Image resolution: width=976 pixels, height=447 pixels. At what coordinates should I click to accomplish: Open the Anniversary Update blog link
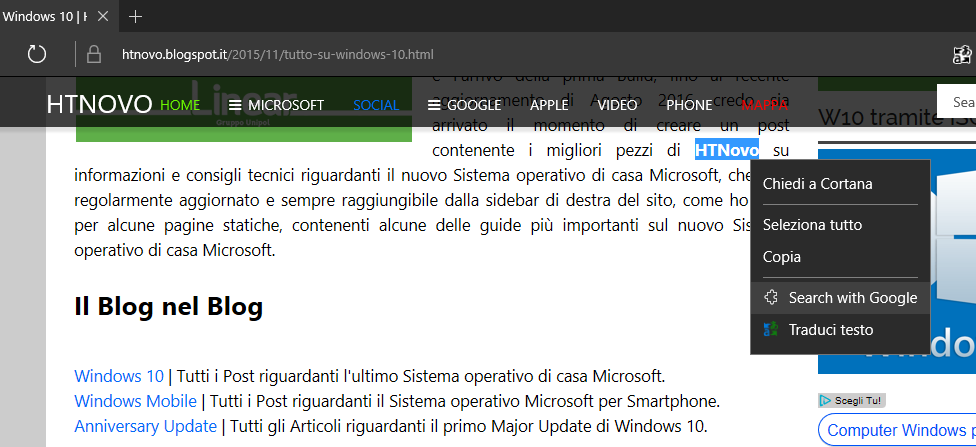click(x=146, y=426)
